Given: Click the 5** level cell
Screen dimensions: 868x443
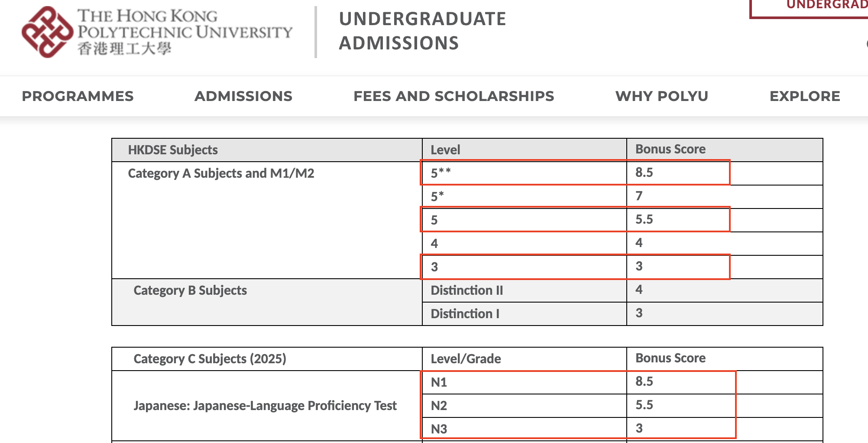Looking at the screenshot, I should tap(524, 173).
